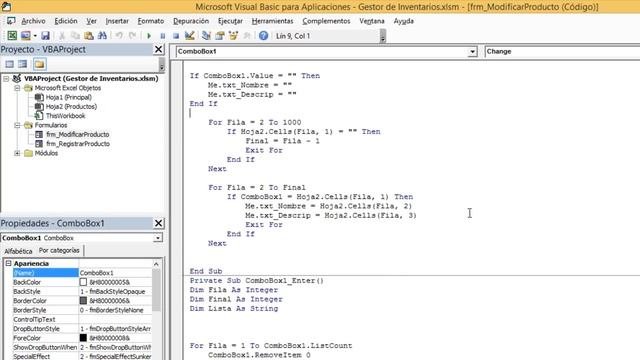Select the BackStyle property value
The image size is (640, 360).
tap(115, 291)
